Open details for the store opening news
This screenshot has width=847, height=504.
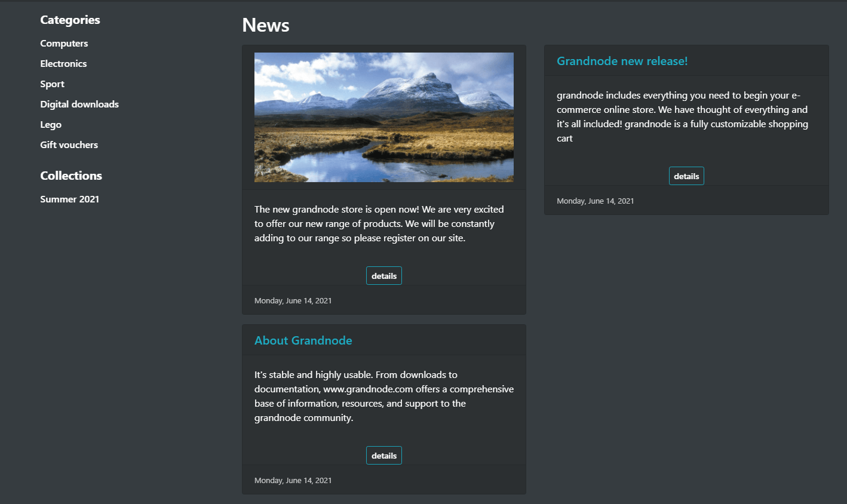click(x=384, y=276)
